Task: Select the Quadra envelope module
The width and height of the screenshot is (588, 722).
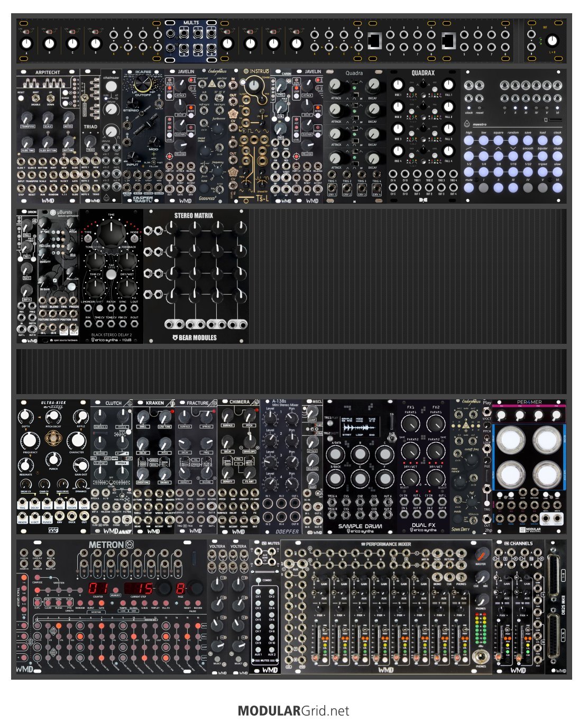Action: (354, 136)
